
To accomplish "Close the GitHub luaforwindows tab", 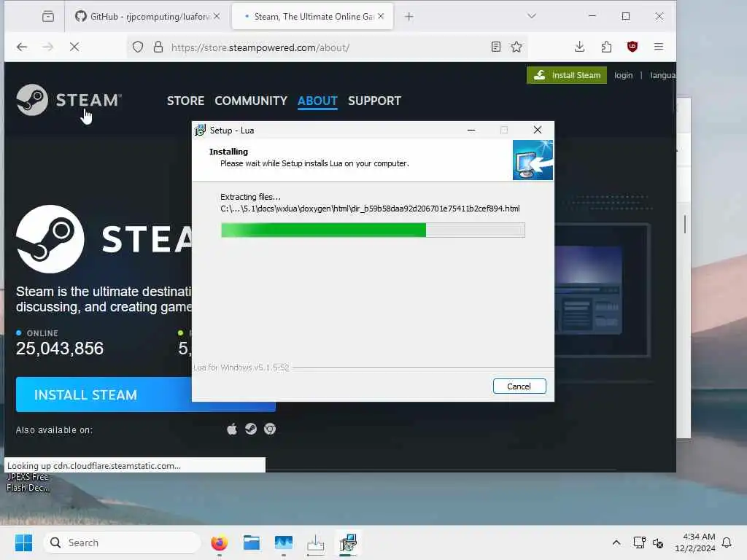I will click(x=217, y=16).
